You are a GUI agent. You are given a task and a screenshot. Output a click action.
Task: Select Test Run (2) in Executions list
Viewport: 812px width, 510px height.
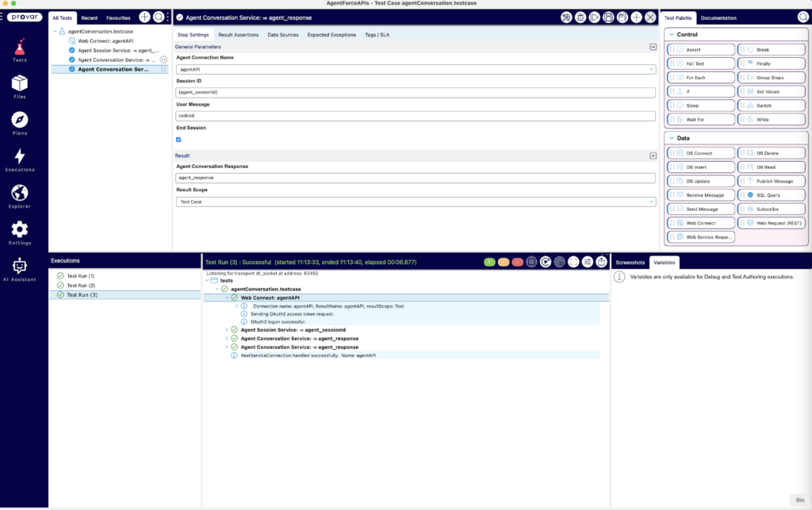pos(80,286)
